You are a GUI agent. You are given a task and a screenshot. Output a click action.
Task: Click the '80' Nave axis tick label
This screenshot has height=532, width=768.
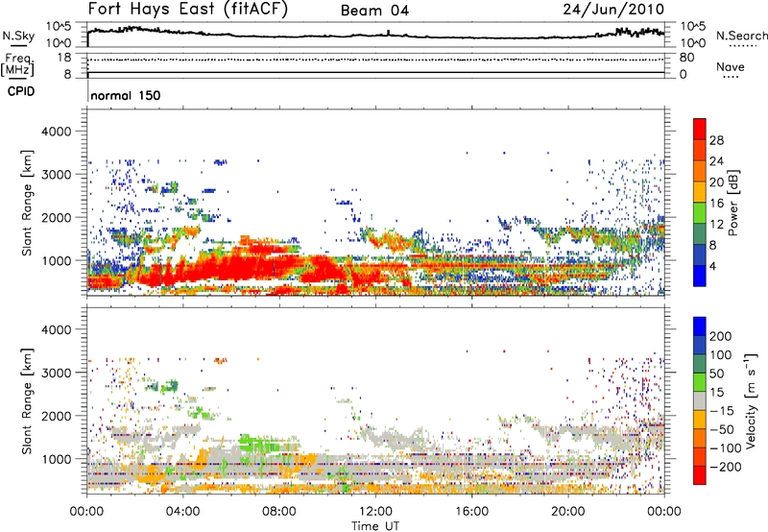point(686,58)
